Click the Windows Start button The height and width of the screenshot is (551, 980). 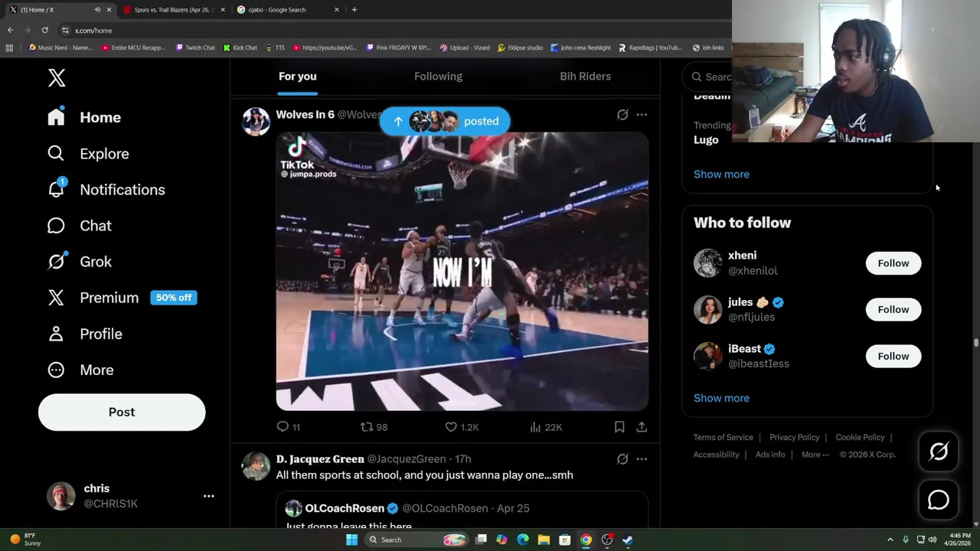coord(351,540)
